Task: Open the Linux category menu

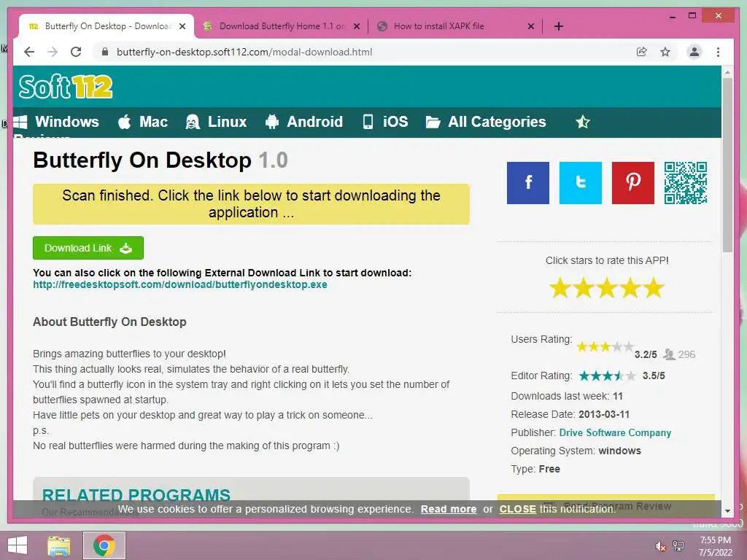Action: (x=216, y=122)
